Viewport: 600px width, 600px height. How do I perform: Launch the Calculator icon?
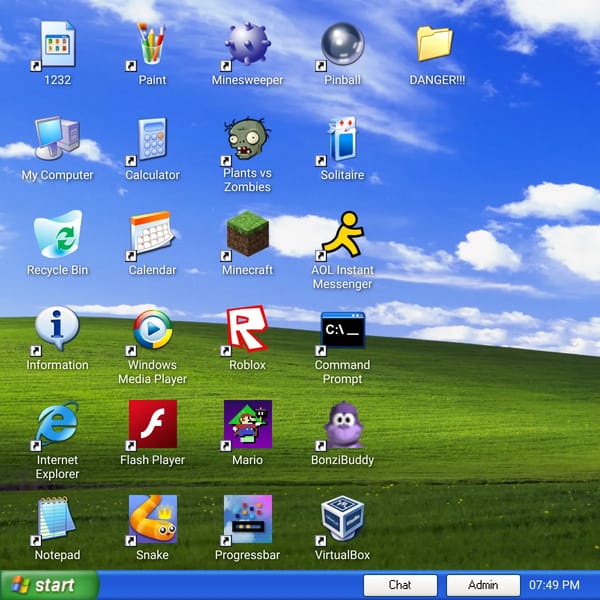[152, 140]
